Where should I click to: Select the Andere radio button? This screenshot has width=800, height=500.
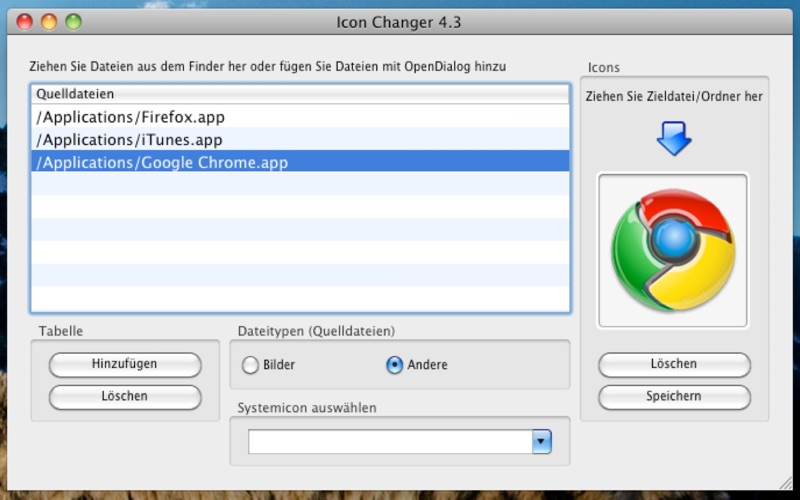(x=394, y=365)
